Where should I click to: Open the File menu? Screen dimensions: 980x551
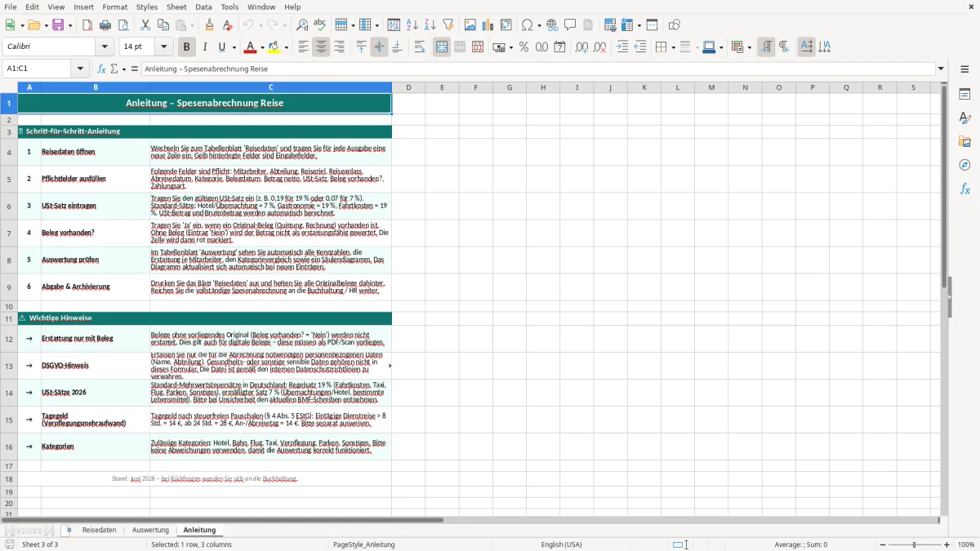coord(11,7)
